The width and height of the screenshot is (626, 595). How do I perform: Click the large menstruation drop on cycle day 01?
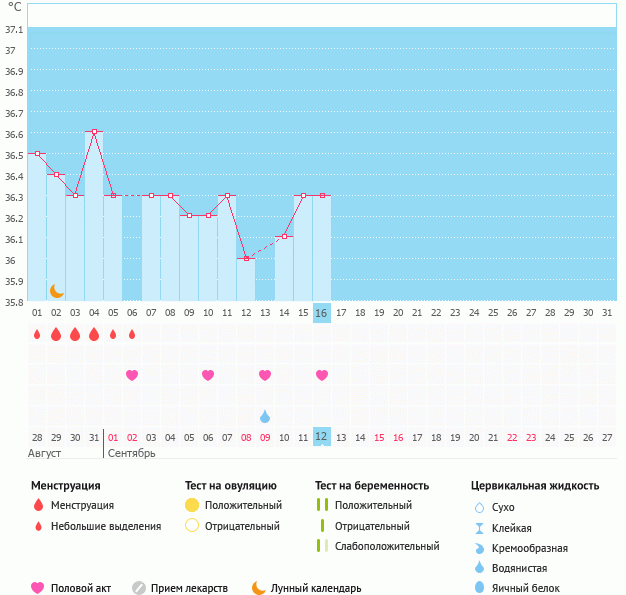(x=37, y=334)
